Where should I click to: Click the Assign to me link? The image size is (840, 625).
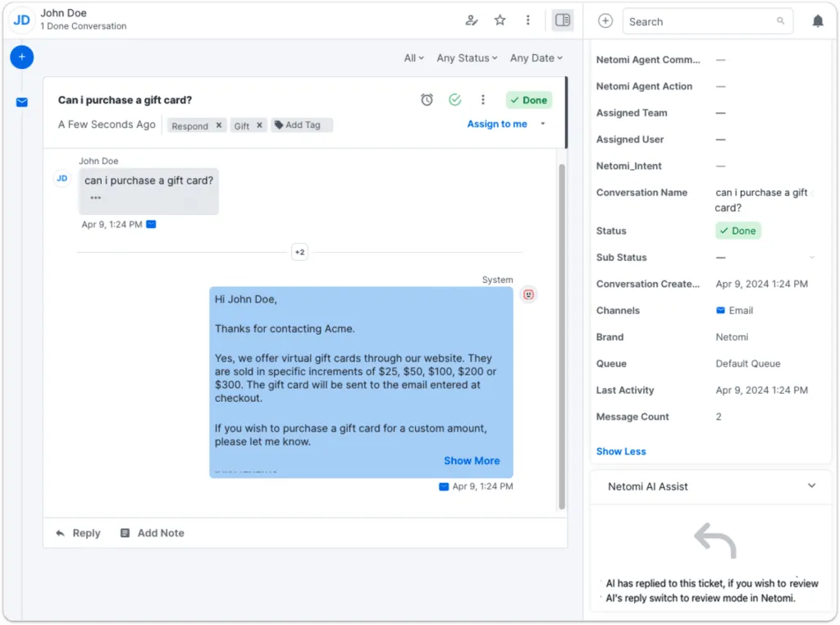click(497, 124)
